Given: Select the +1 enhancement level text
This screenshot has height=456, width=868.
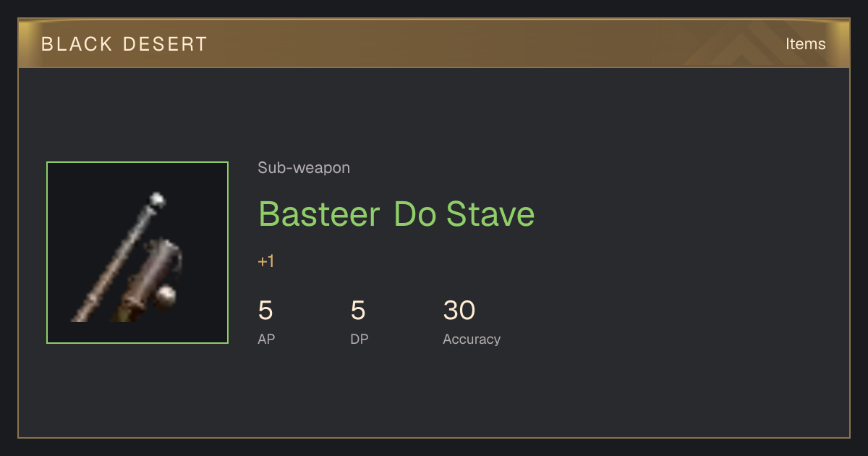Looking at the screenshot, I should [266, 261].
